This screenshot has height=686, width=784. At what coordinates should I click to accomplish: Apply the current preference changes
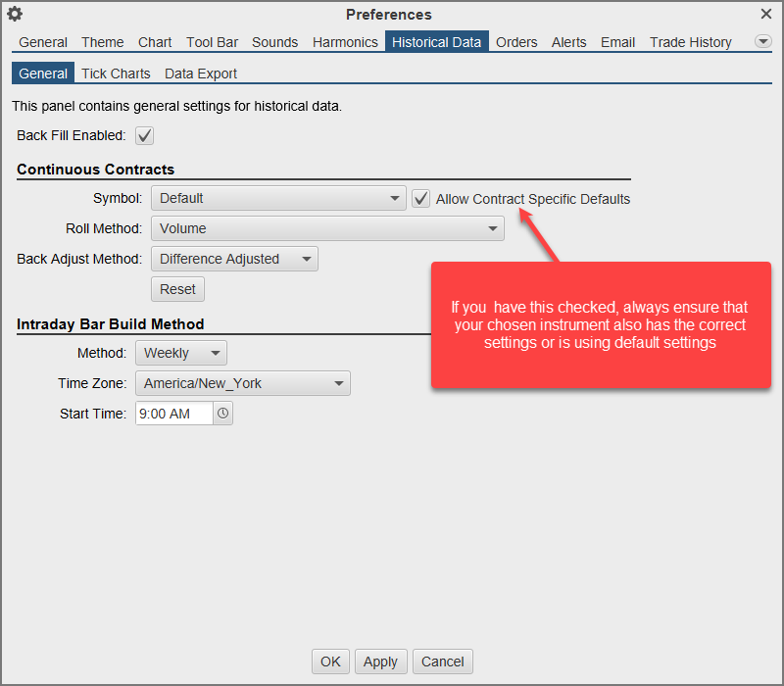pos(380,661)
